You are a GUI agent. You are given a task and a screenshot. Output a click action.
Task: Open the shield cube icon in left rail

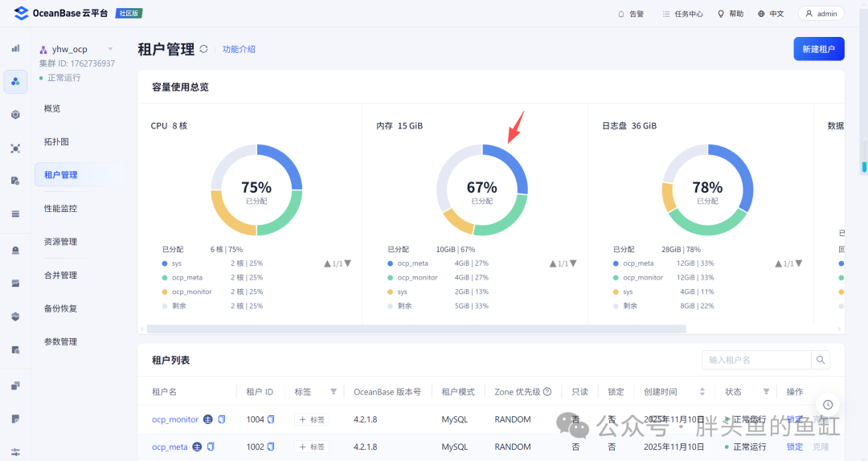click(15, 316)
